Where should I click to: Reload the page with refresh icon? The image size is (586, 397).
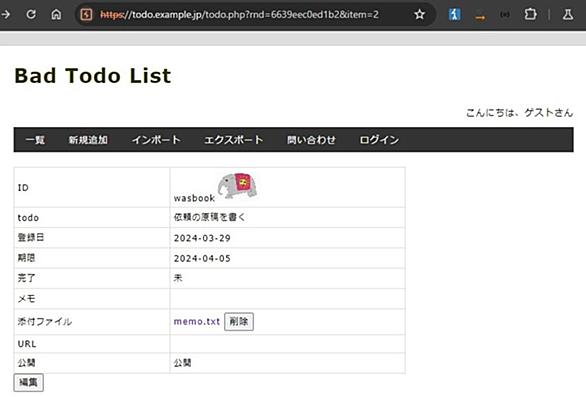[x=31, y=15]
